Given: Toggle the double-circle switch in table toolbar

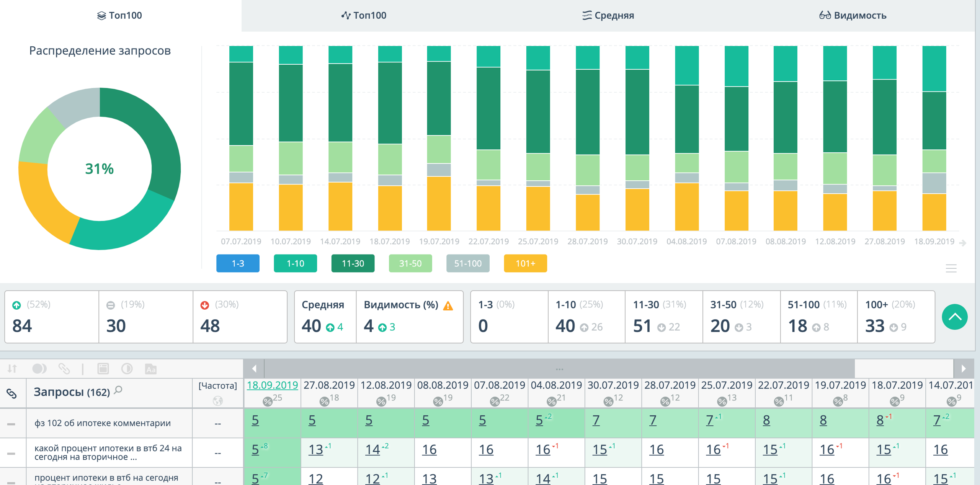Looking at the screenshot, I should click(x=39, y=369).
